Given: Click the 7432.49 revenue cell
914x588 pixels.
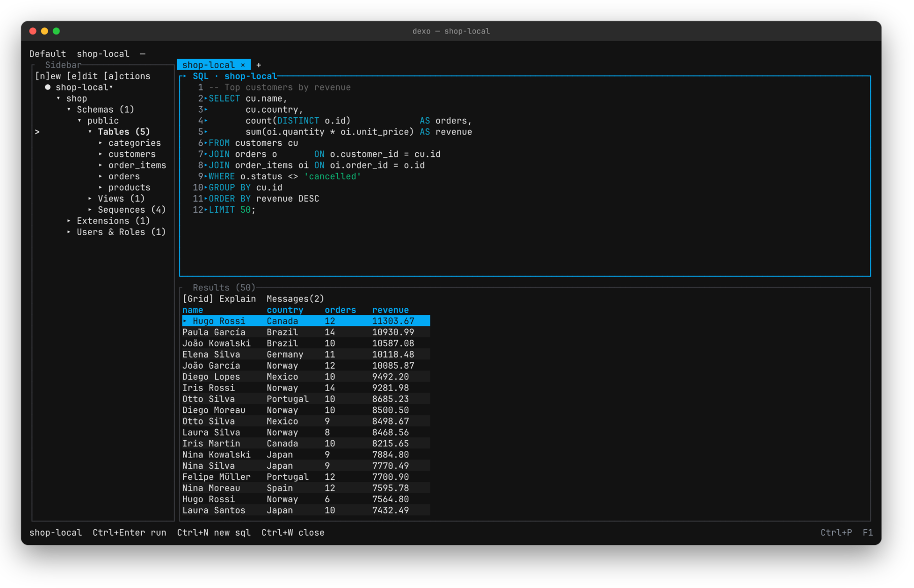Looking at the screenshot, I should point(390,511).
